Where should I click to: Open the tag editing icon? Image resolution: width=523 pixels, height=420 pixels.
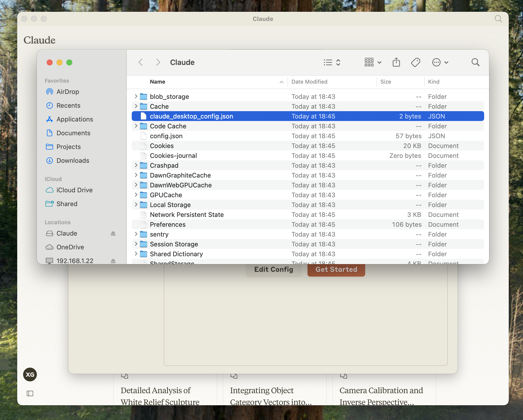click(x=415, y=62)
